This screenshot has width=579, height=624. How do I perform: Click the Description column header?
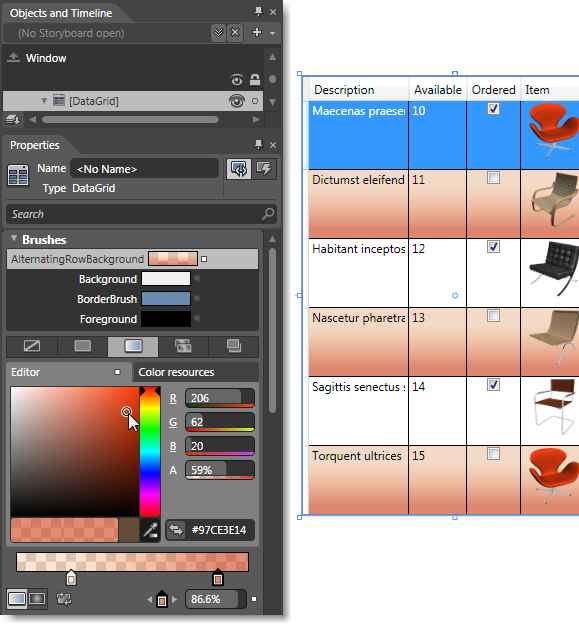pyautogui.click(x=359, y=90)
